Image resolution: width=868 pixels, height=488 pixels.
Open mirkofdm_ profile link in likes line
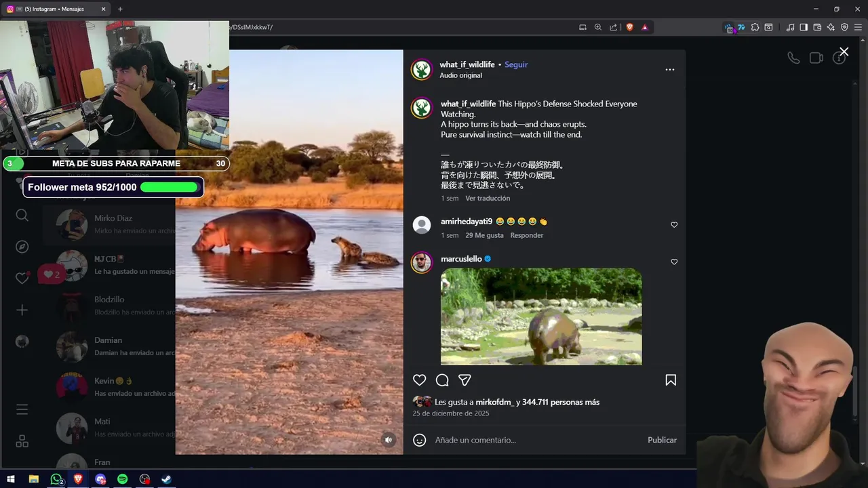[494, 402]
